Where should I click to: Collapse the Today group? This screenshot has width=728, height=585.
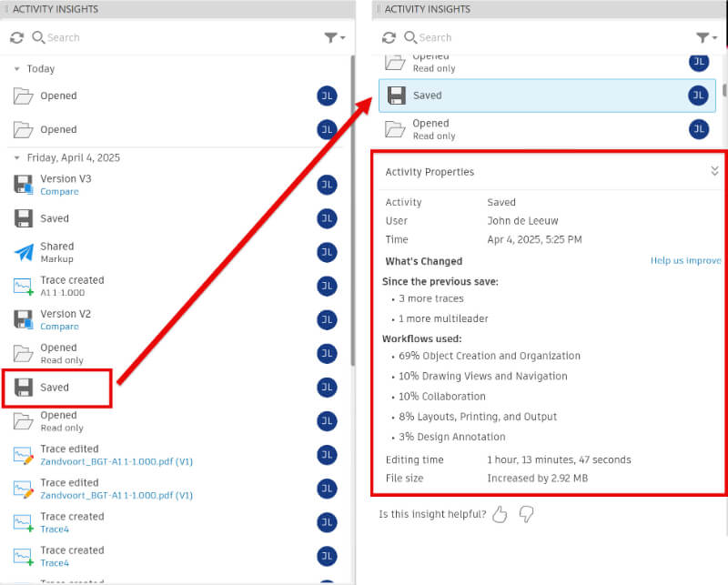pos(16,69)
